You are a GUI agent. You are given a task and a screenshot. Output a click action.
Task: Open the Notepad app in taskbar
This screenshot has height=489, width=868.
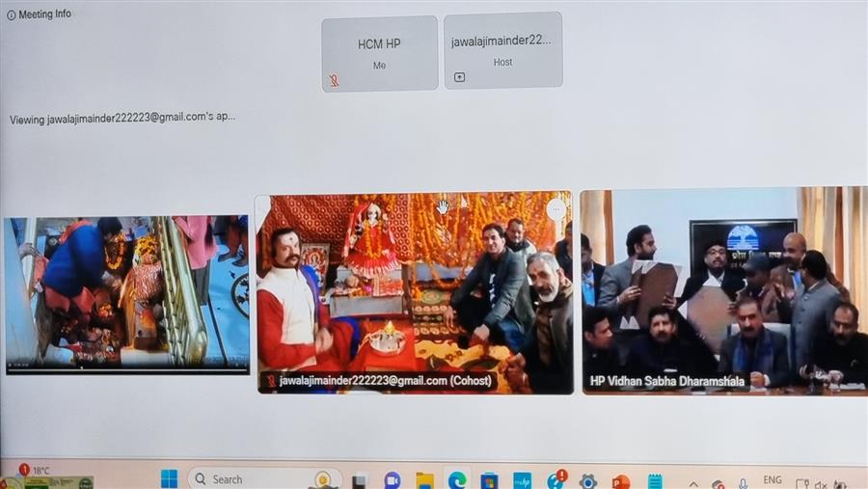coord(655,480)
